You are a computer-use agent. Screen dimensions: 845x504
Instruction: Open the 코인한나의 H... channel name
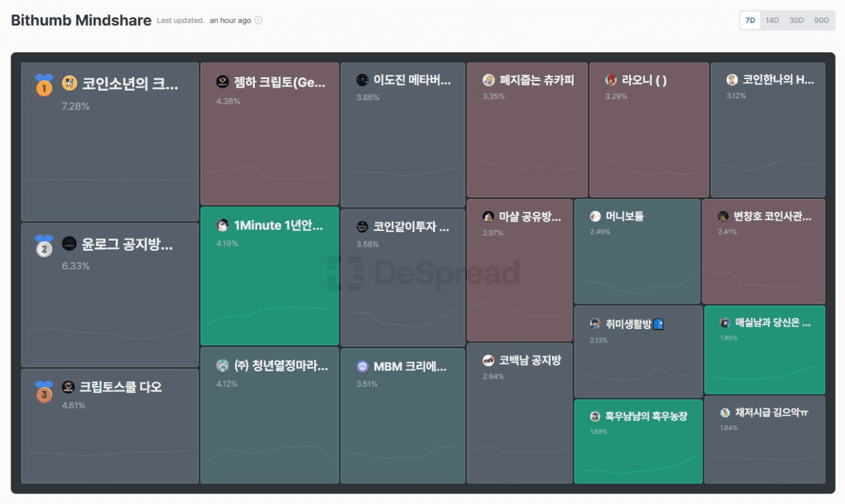click(x=778, y=80)
